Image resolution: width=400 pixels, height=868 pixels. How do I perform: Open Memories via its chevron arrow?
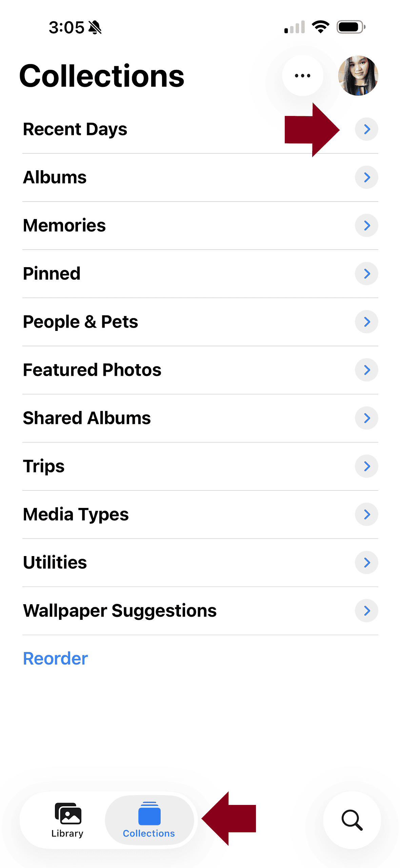click(x=366, y=225)
